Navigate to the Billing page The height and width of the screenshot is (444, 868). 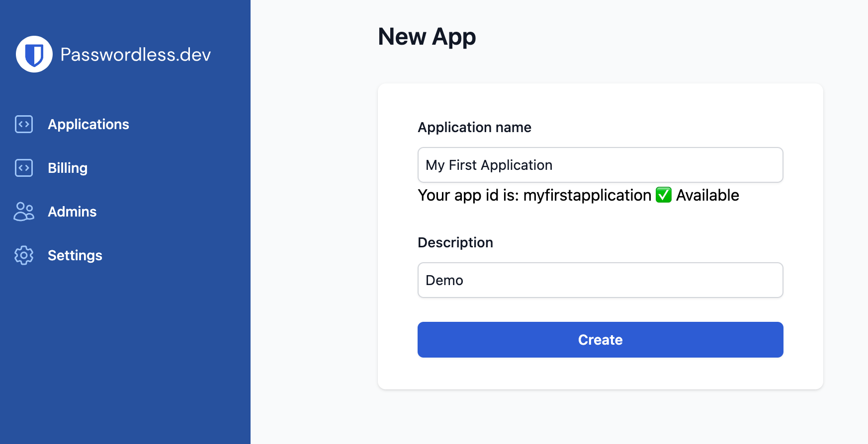pyautogui.click(x=67, y=168)
